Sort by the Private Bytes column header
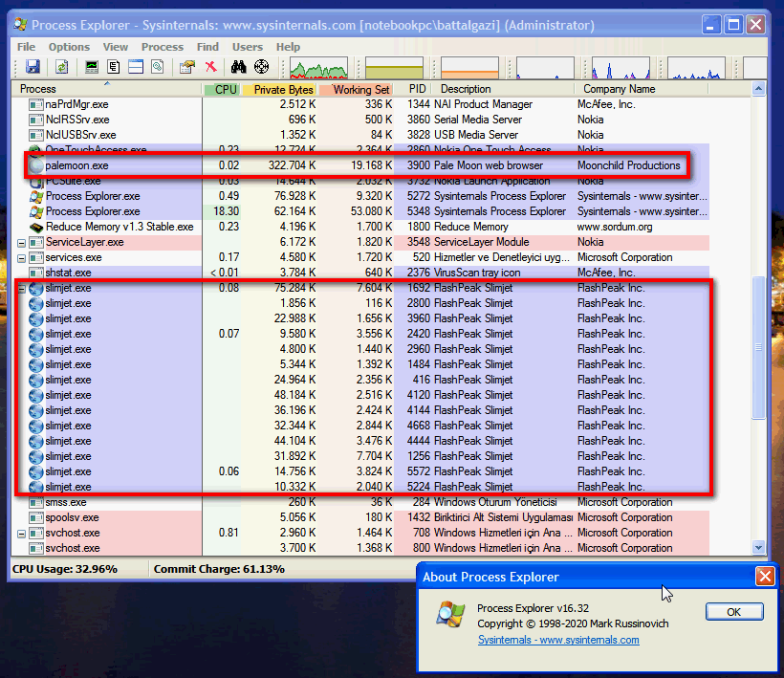This screenshot has height=678, width=784. (x=279, y=89)
